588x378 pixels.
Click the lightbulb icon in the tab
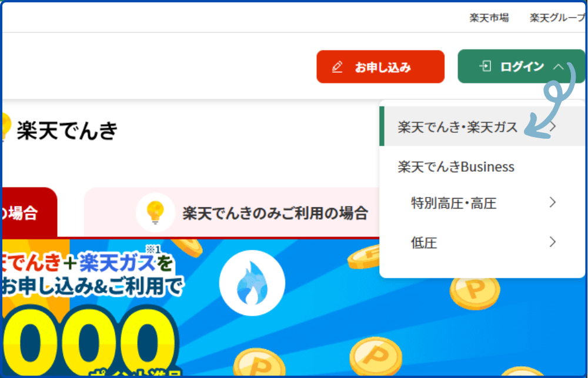[155, 213]
